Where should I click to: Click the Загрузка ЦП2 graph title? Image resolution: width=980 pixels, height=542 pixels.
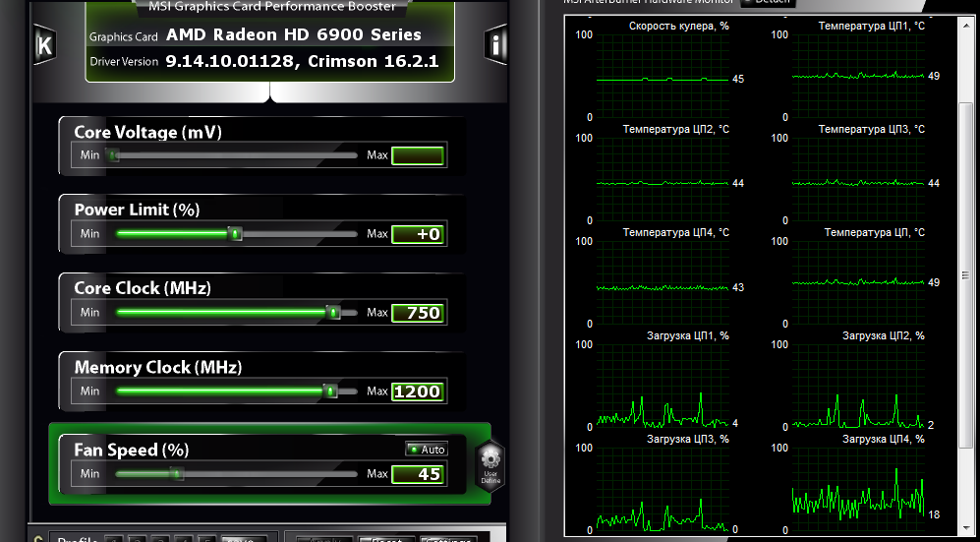(883, 335)
